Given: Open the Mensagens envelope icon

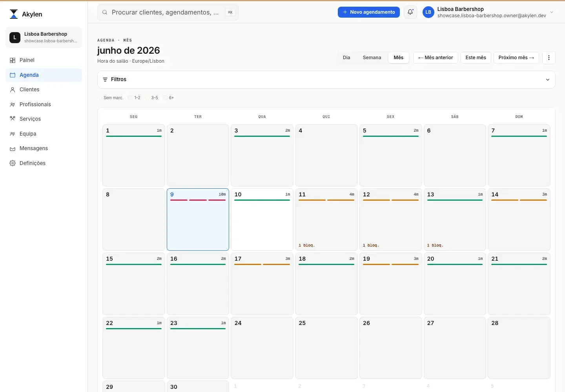Looking at the screenshot, I should 13,149.
